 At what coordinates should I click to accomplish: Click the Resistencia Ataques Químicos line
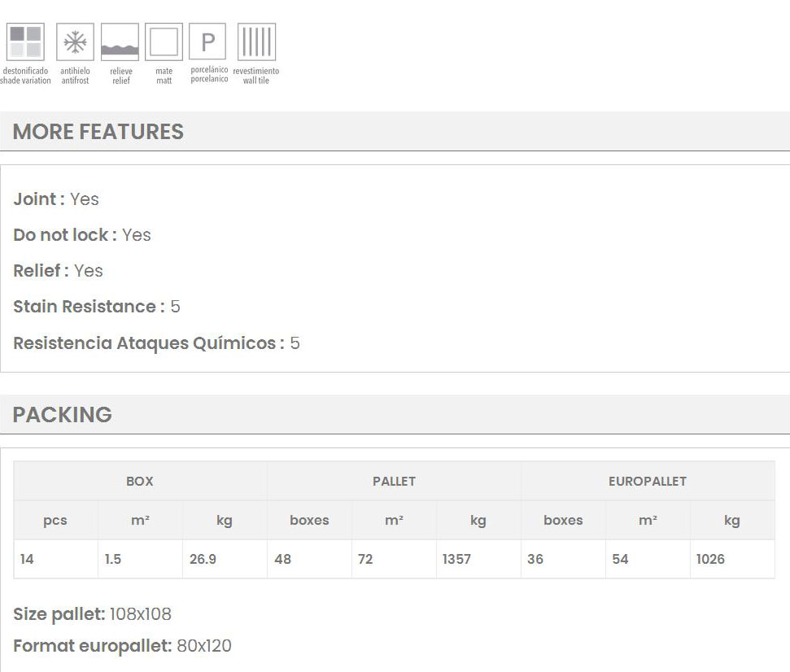[156, 343]
